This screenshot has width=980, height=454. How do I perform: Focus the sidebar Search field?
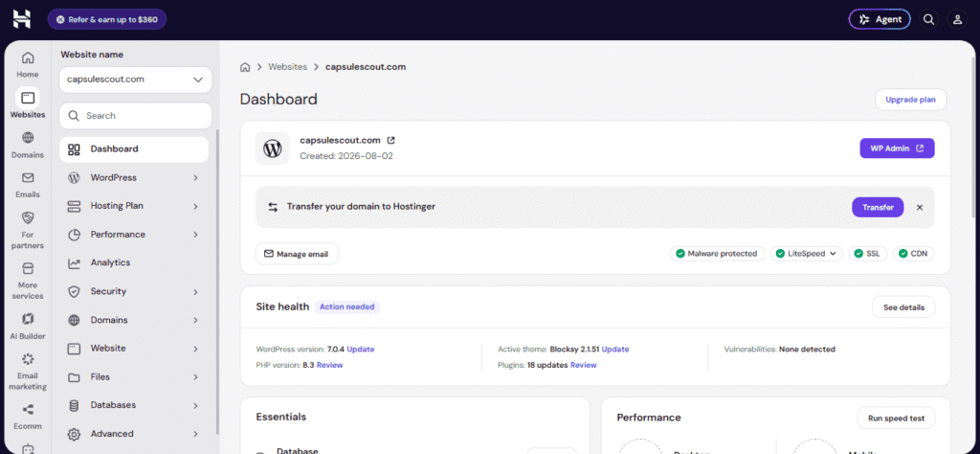pos(136,116)
